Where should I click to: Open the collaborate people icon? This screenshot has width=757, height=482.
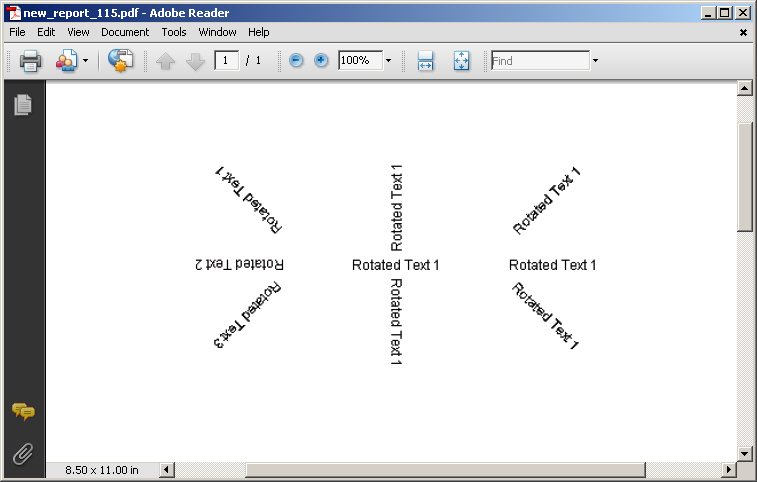[67, 61]
